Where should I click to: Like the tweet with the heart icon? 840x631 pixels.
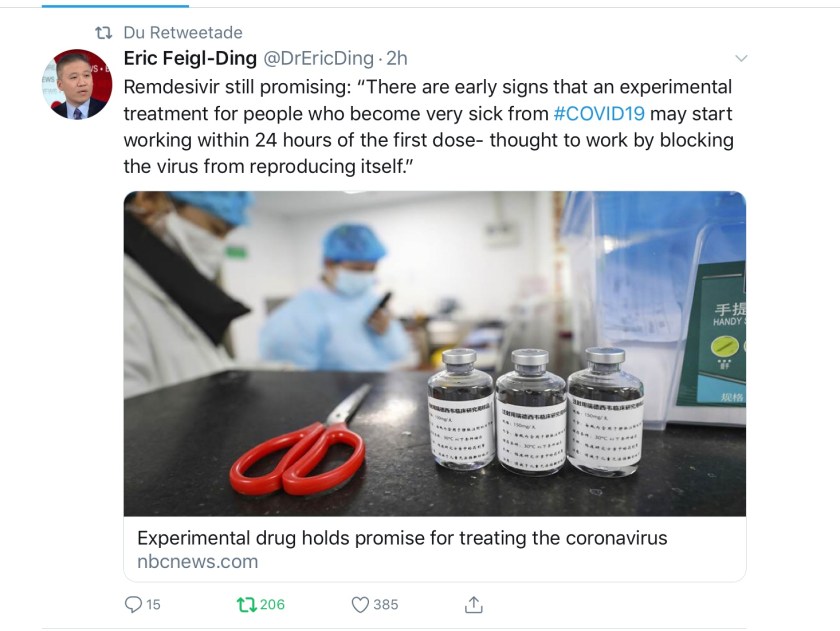(x=360, y=605)
